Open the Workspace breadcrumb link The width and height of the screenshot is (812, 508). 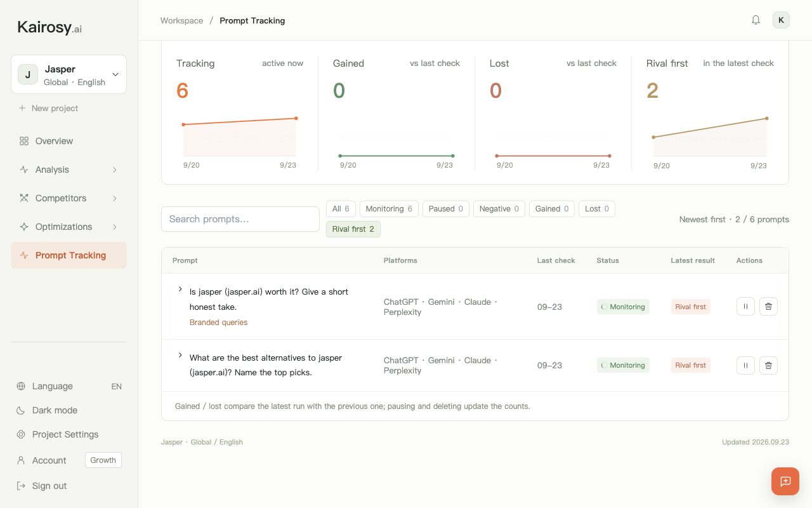[181, 20]
